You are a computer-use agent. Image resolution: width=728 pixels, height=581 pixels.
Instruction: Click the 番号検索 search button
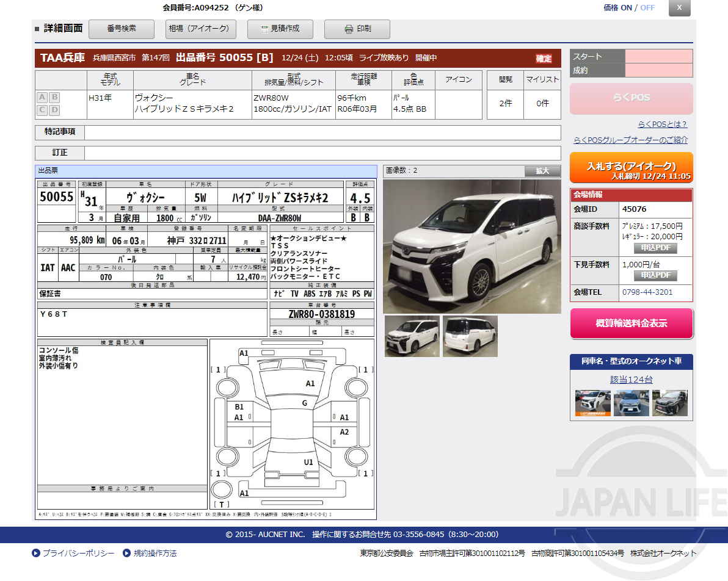(122, 29)
